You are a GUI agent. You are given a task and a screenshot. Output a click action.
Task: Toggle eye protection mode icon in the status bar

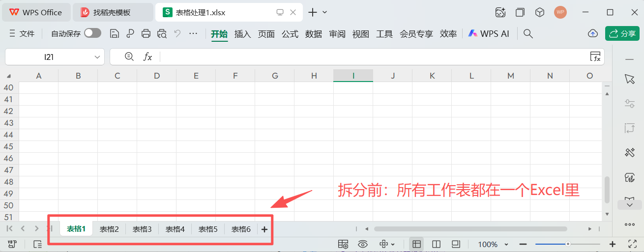(x=363, y=244)
